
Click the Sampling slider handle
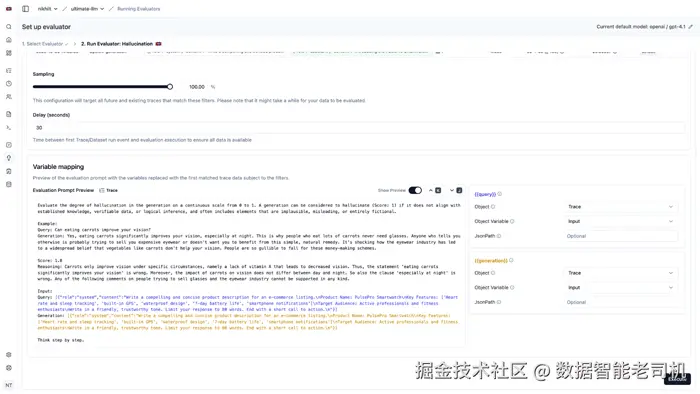pyautogui.click(x=170, y=87)
